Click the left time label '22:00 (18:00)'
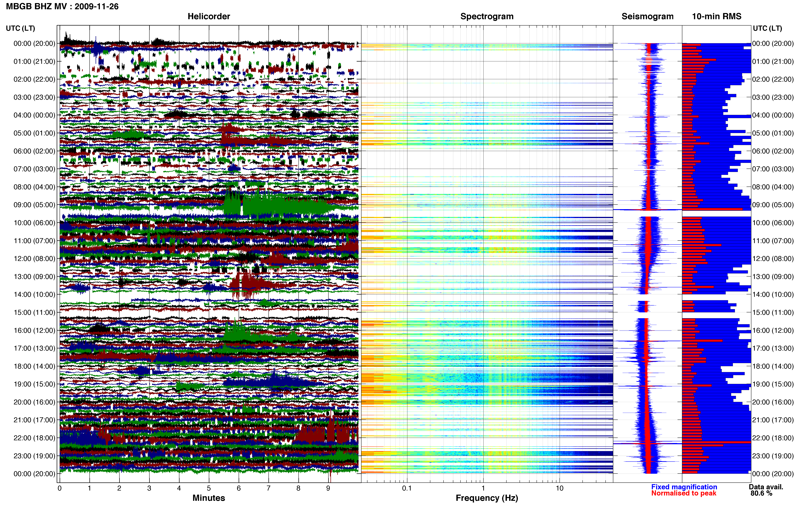812x508 pixels. pyautogui.click(x=34, y=438)
